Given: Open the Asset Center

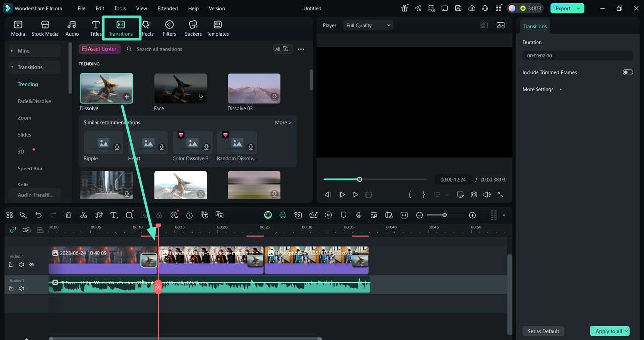Looking at the screenshot, I should coord(100,49).
